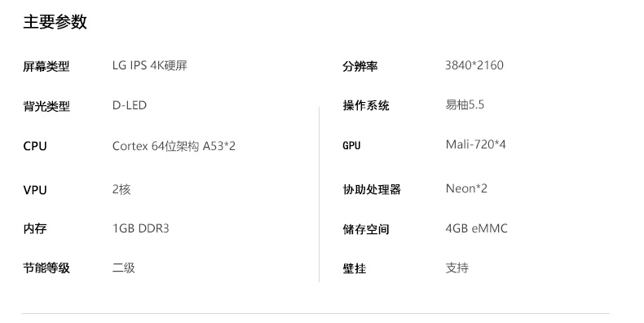
Task: Select the 操作系统 label
Action: pos(366,105)
